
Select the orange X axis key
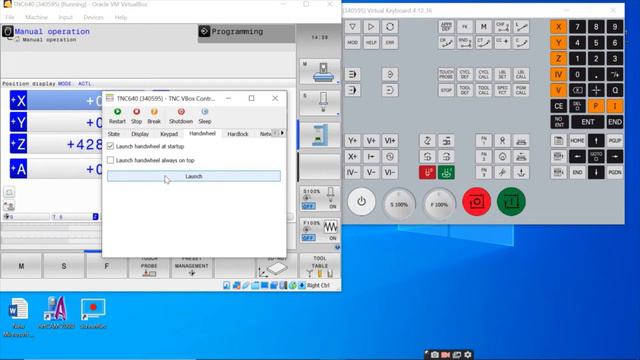pyautogui.click(x=558, y=27)
